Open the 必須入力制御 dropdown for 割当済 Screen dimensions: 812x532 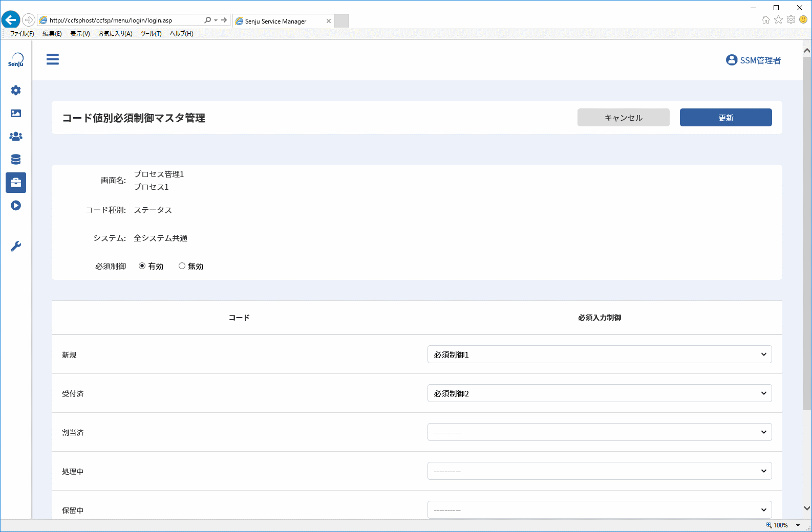click(600, 432)
